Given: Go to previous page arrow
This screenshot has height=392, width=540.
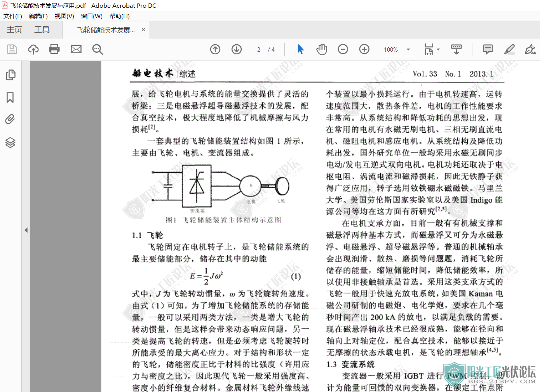Looking at the screenshot, I should (215, 49).
